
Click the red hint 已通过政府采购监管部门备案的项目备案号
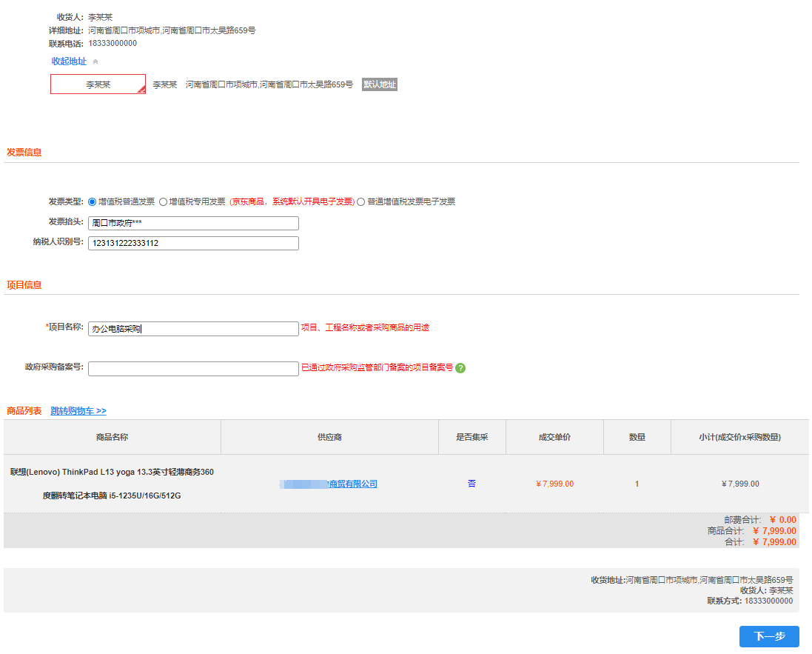pyautogui.click(x=377, y=367)
